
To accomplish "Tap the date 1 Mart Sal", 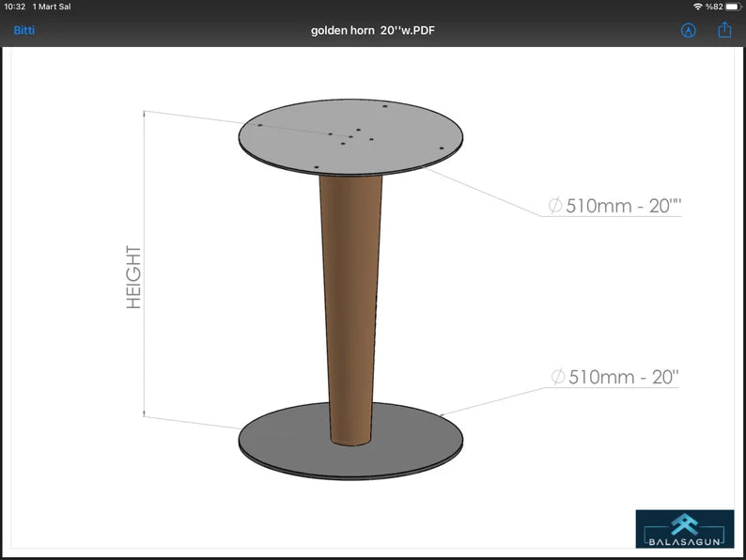I will [52, 7].
